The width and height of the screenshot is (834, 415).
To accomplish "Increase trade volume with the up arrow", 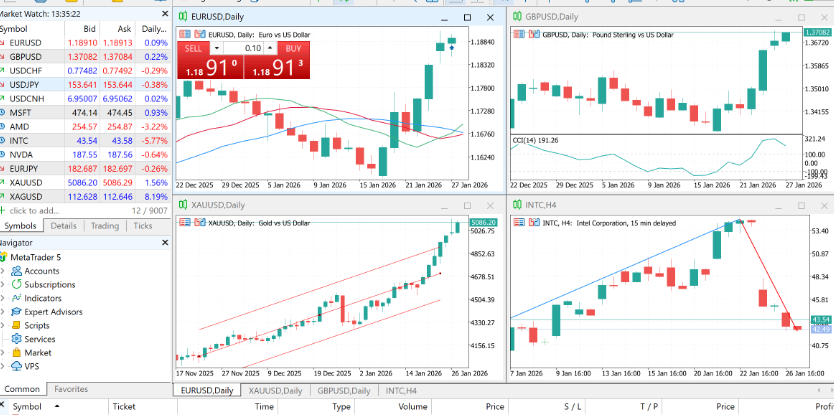I will (270, 48).
